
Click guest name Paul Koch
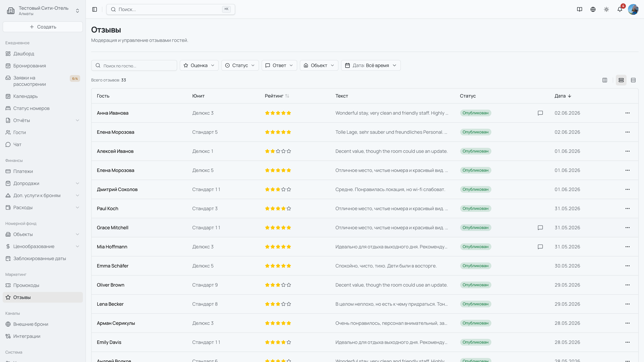[x=108, y=209]
